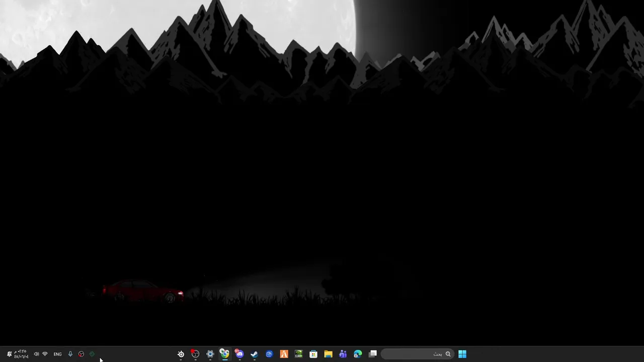Open File Explorer folder icon

pos(328,354)
